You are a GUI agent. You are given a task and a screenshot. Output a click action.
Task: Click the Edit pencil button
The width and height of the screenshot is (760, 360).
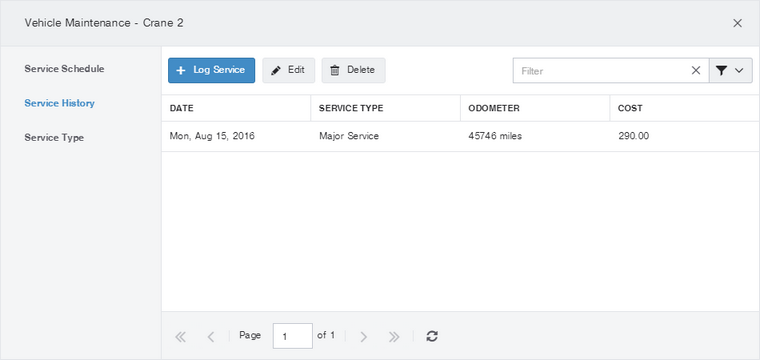click(288, 70)
